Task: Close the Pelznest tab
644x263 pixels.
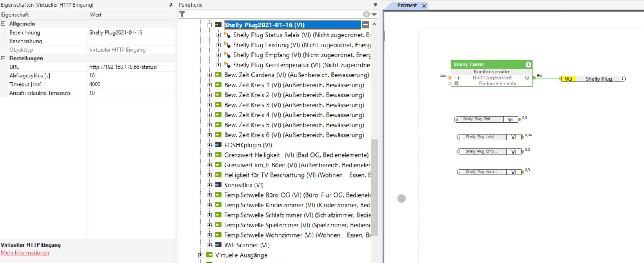Action: click(424, 6)
